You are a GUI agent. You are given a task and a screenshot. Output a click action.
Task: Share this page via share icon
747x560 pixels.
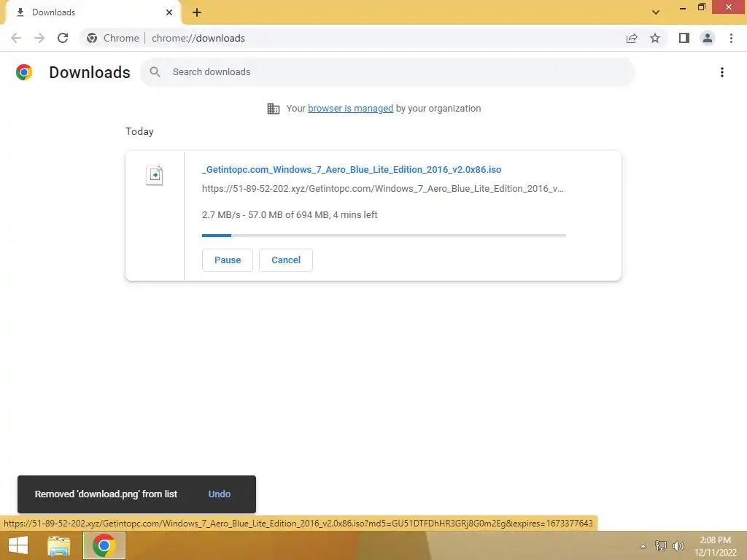click(x=632, y=38)
